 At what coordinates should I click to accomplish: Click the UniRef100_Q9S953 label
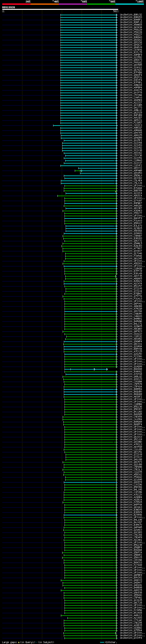click(131, 173)
